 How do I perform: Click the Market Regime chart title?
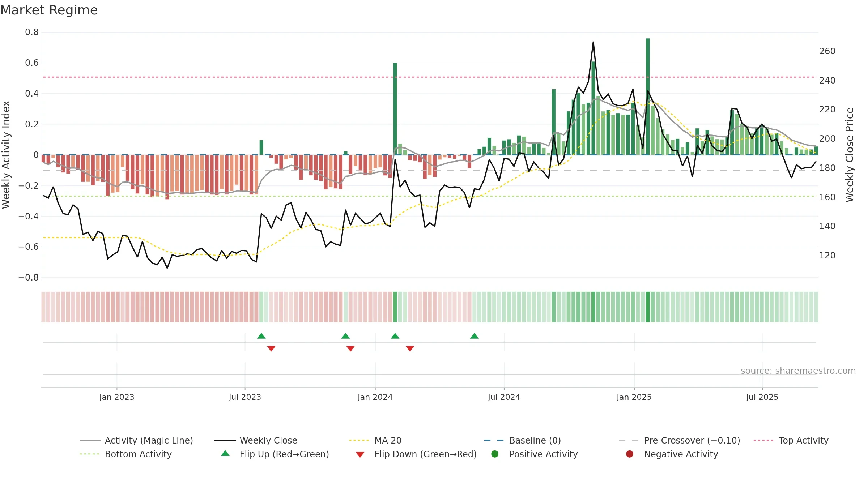tap(49, 10)
